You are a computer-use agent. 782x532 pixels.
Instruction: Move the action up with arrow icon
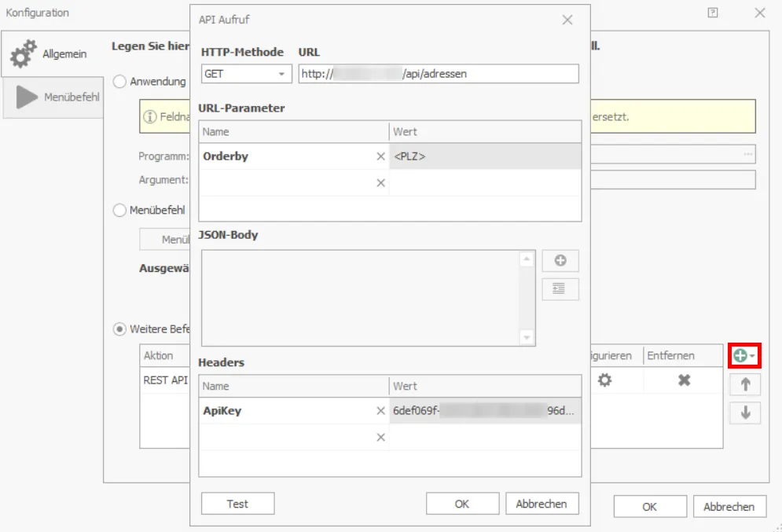tap(745, 384)
